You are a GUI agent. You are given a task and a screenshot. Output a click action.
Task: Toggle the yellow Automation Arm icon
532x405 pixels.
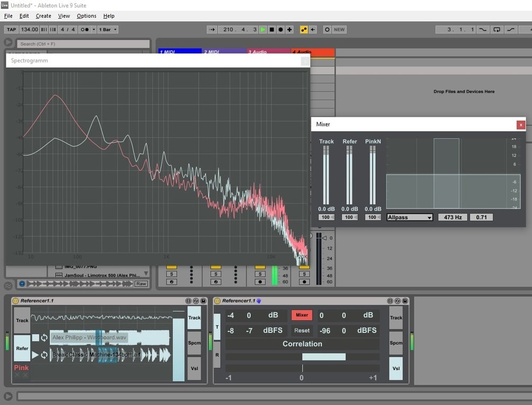tap(304, 30)
